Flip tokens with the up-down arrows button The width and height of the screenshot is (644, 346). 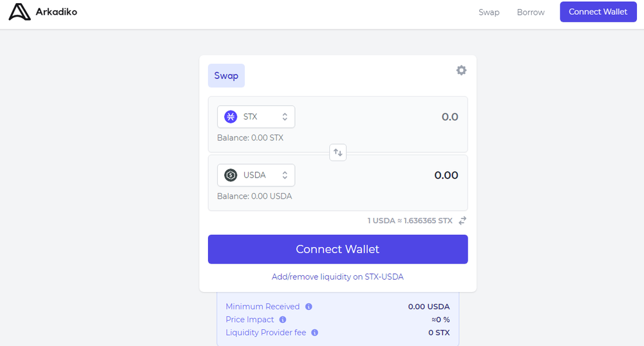[338, 152]
